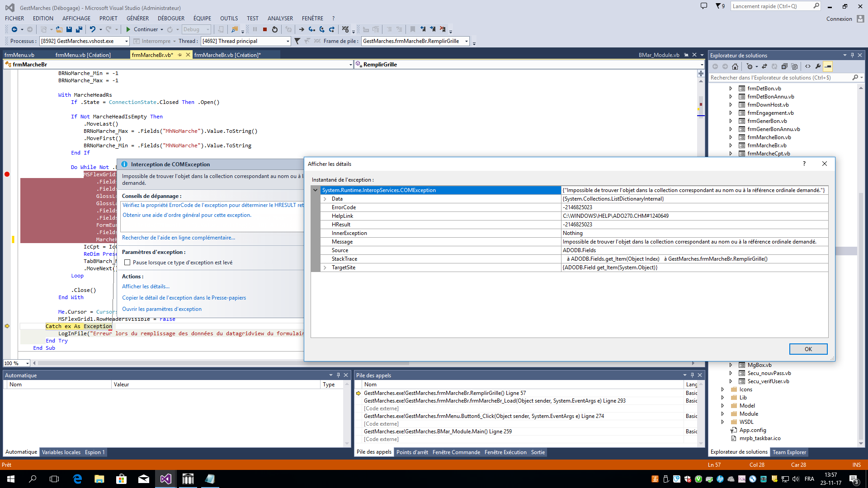Open the Processus dropdown

(126, 41)
